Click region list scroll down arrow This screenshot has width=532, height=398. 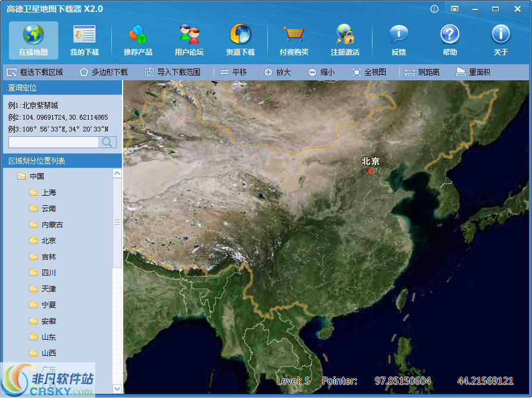(x=117, y=388)
